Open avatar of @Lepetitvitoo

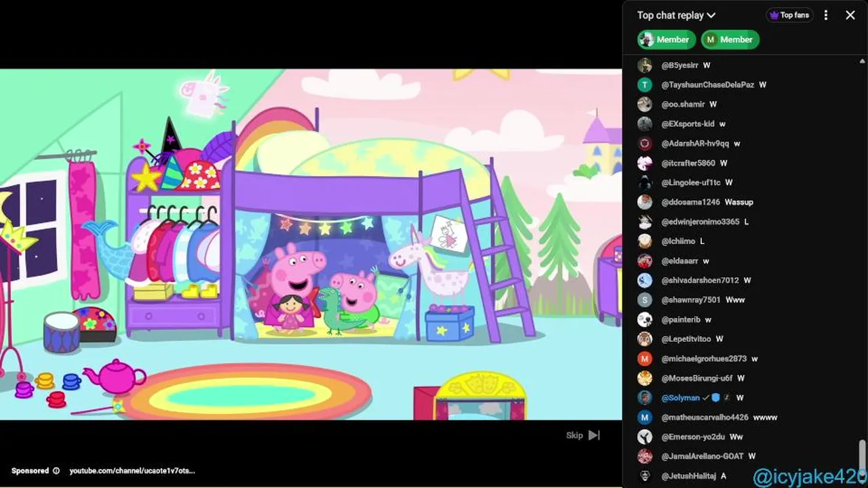point(645,339)
